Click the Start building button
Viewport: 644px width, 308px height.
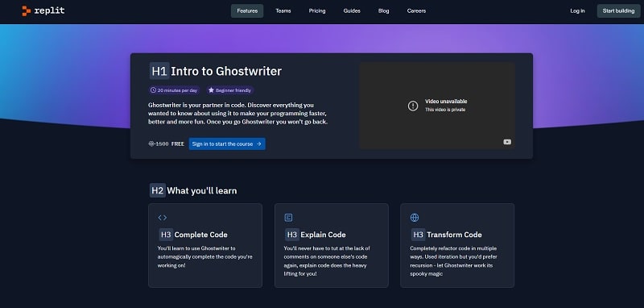618,11
